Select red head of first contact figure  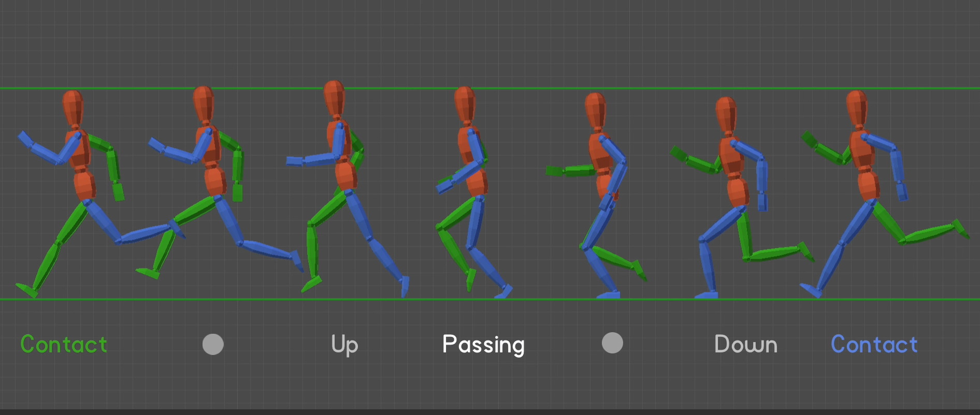[x=73, y=107]
